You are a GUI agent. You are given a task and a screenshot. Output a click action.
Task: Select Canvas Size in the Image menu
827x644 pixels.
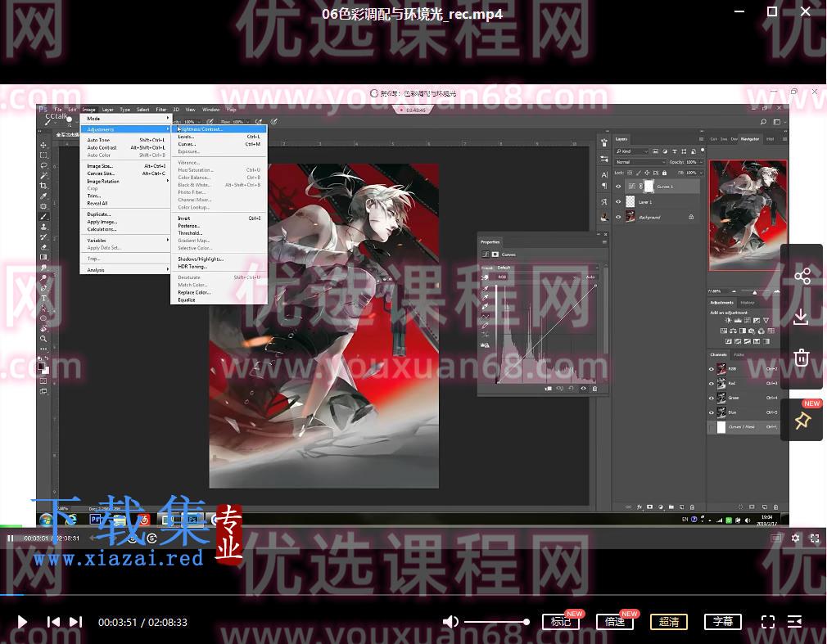(126, 173)
